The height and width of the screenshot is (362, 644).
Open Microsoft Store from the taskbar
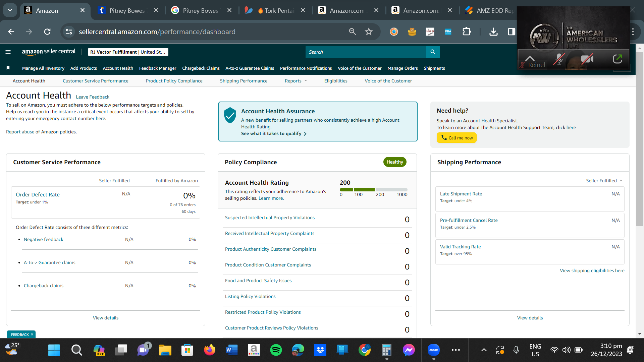tap(187, 350)
